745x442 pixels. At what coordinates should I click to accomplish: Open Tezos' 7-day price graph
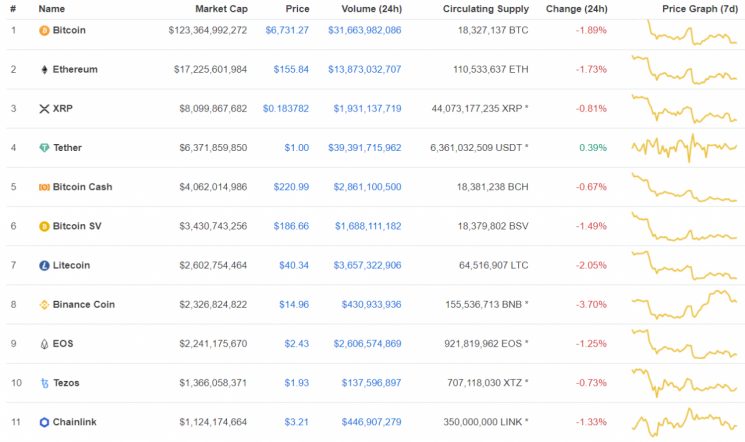(684, 383)
